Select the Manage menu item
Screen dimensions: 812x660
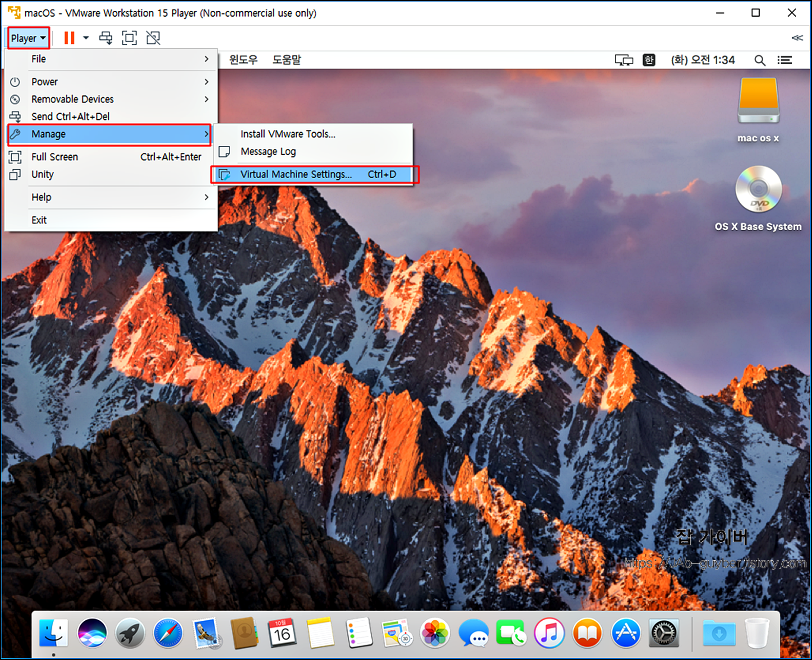(x=110, y=134)
